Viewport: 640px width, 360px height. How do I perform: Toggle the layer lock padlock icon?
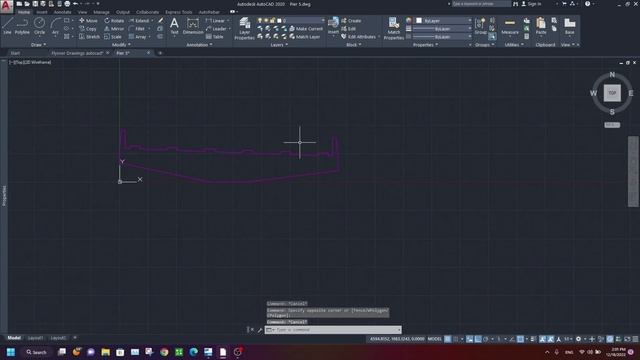pyautogui.click(x=272, y=20)
